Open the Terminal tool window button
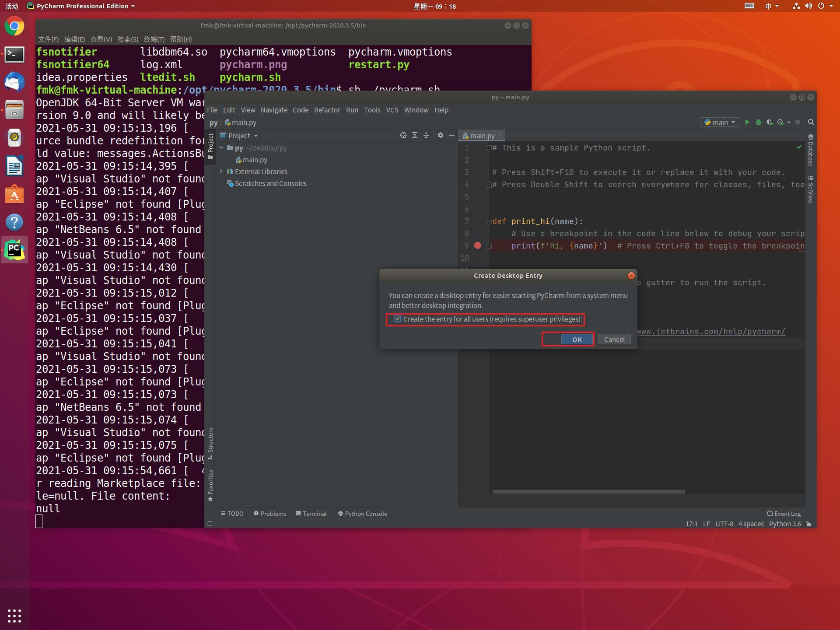The image size is (840, 630). pyautogui.click(x=311, y=514)
